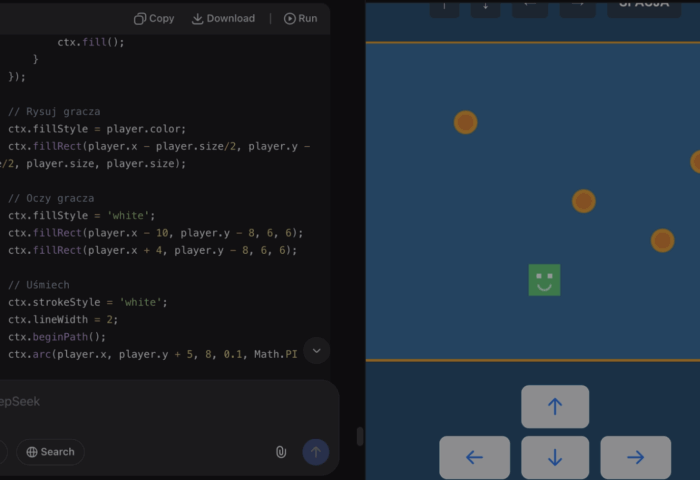The width and height of the screenshot is (700, 480).
Task: Click the chat panel scrollbar handle
Action: click(x=360, y=437)
